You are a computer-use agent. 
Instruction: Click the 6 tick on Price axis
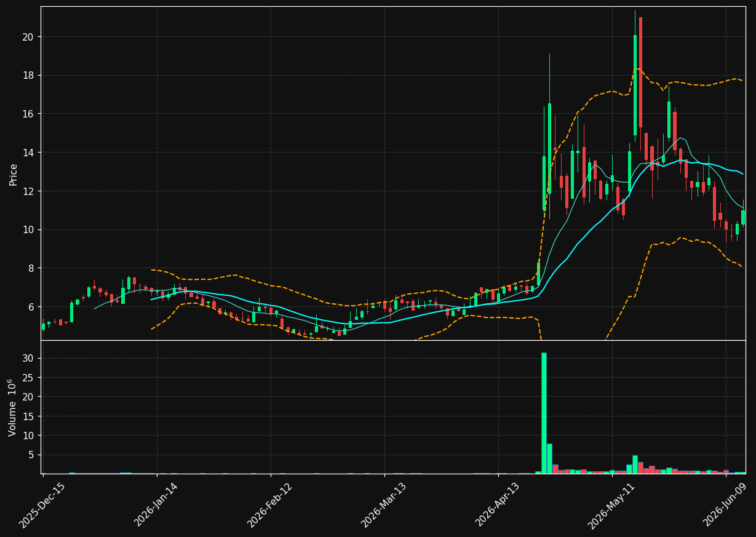click(30, 306)
